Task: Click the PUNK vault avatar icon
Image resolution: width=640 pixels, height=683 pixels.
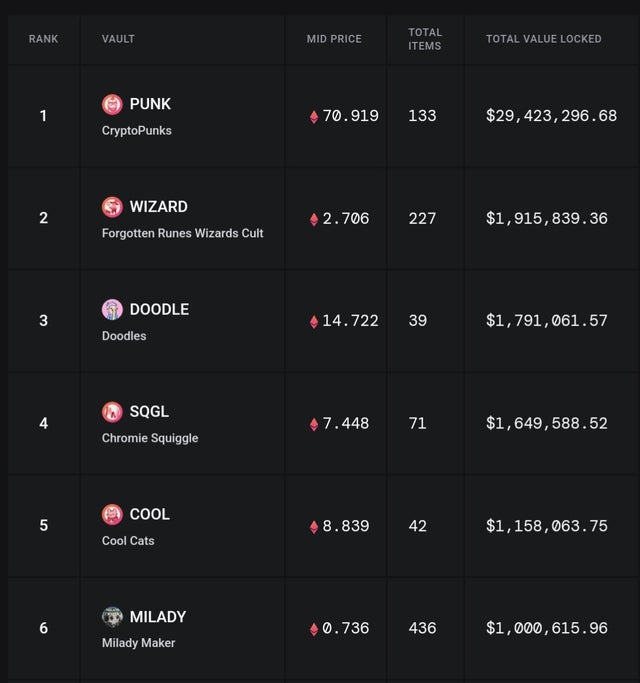Action: tap(113, 104)
